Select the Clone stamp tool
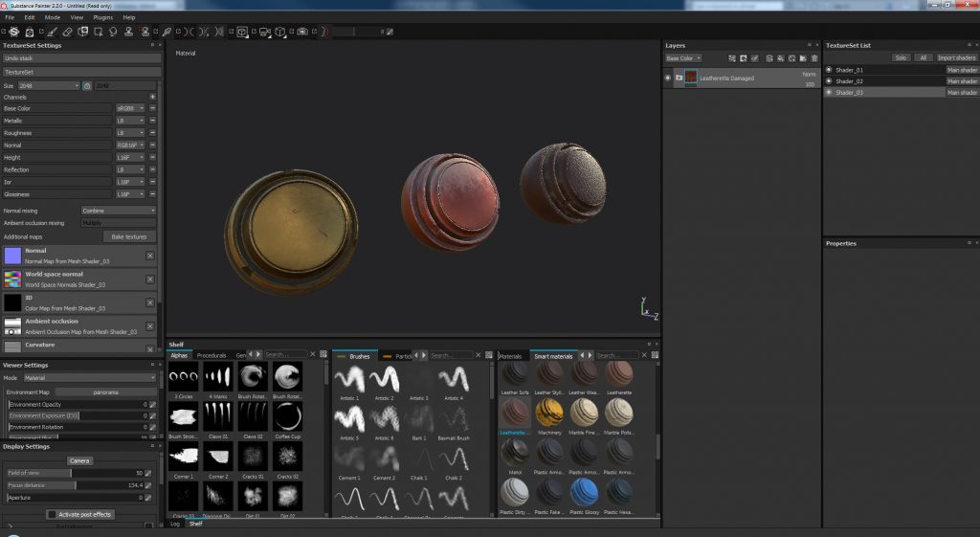 (129, 32)
